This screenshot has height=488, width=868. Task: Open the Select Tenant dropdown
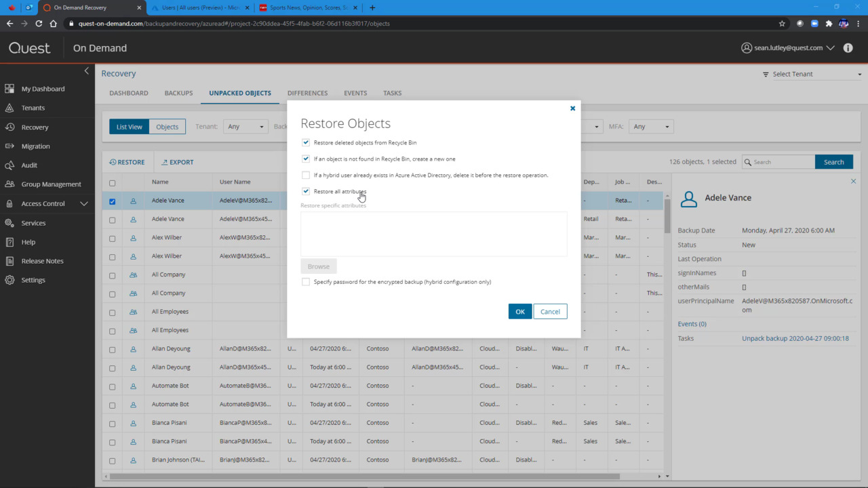[x=811, y=73]
